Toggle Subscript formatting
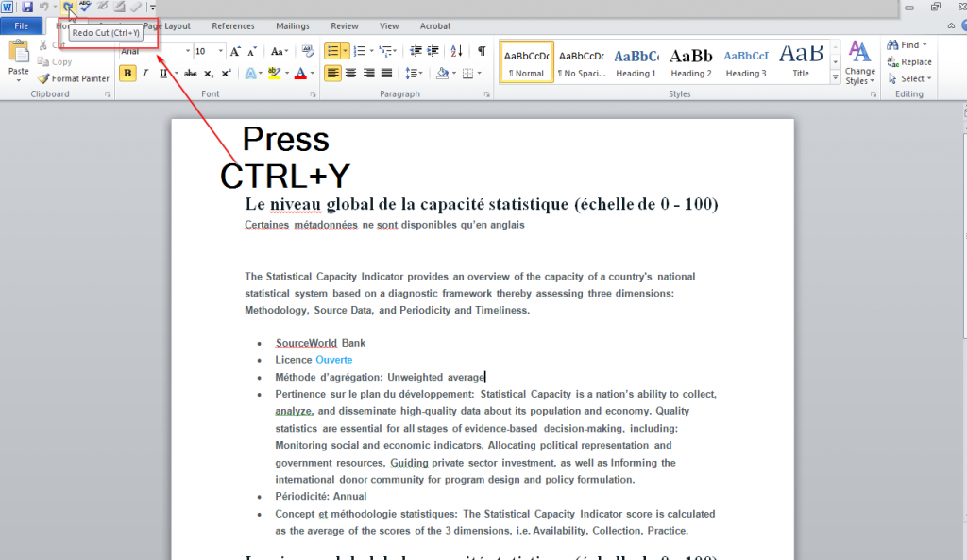The height and width of the screenshot is (560, 967). coord(209,74)
